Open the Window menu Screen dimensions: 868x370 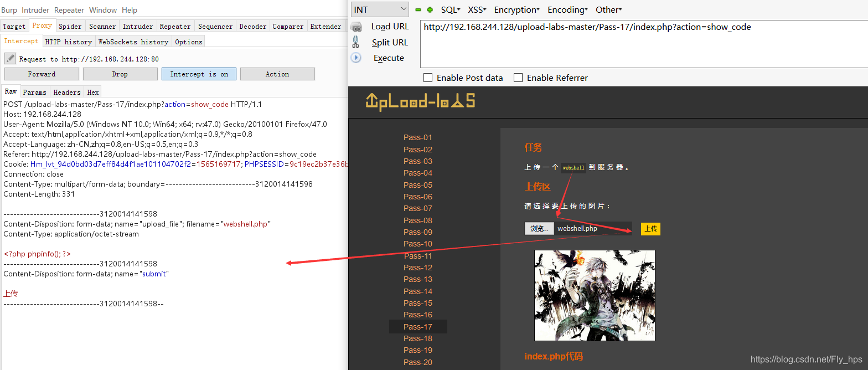coord(103,10)
